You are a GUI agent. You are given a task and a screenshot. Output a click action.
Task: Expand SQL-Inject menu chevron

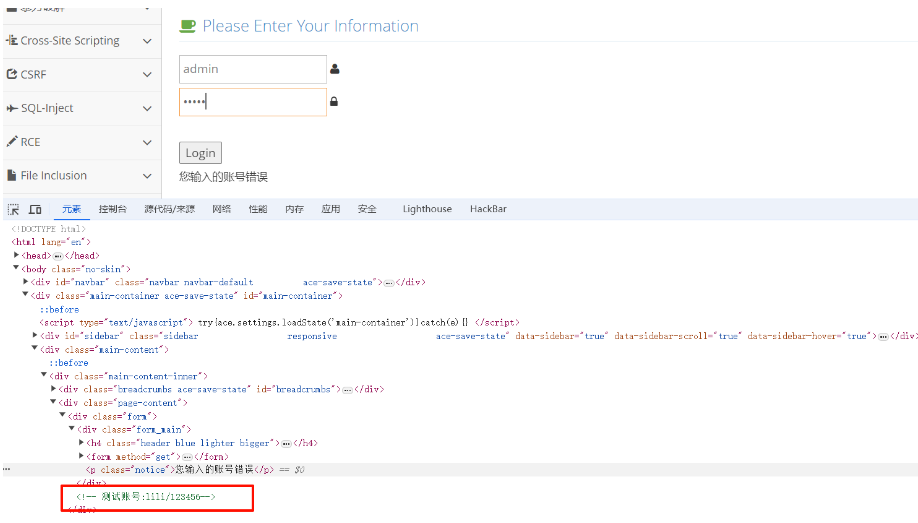[148, 108]
